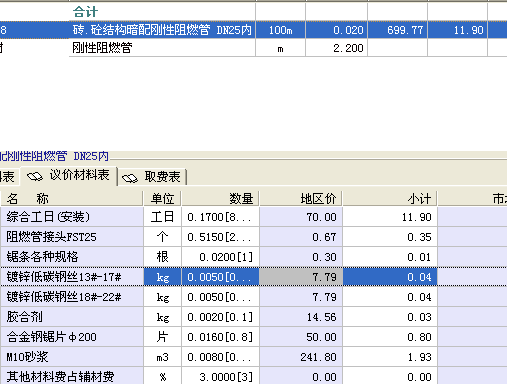
Task: Click the 0.0160[0.8] quantity cell
Action: coord(220,337)
